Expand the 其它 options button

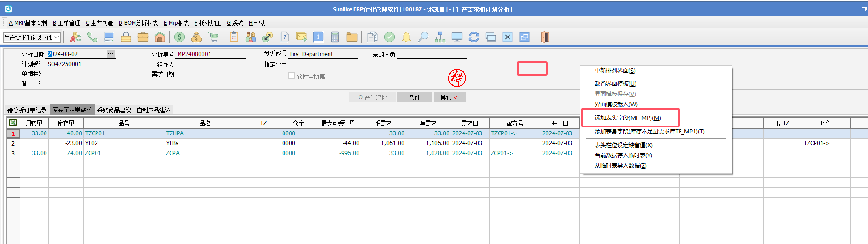point(449,97)
